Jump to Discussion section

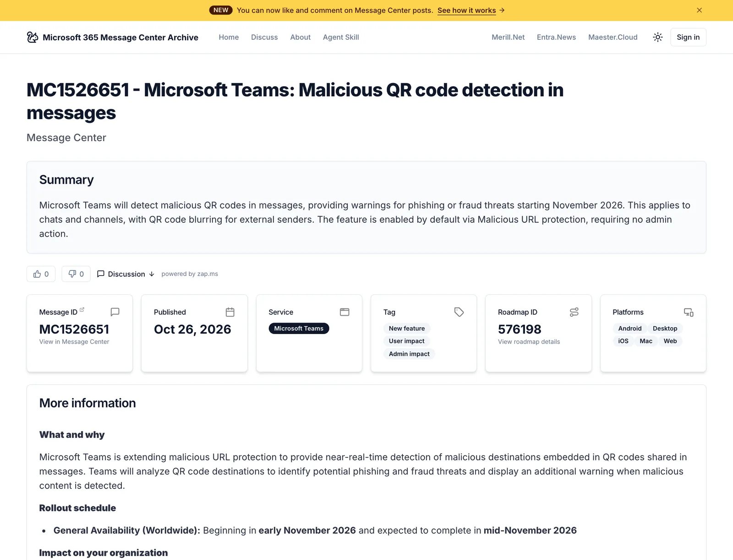(126, 274)
